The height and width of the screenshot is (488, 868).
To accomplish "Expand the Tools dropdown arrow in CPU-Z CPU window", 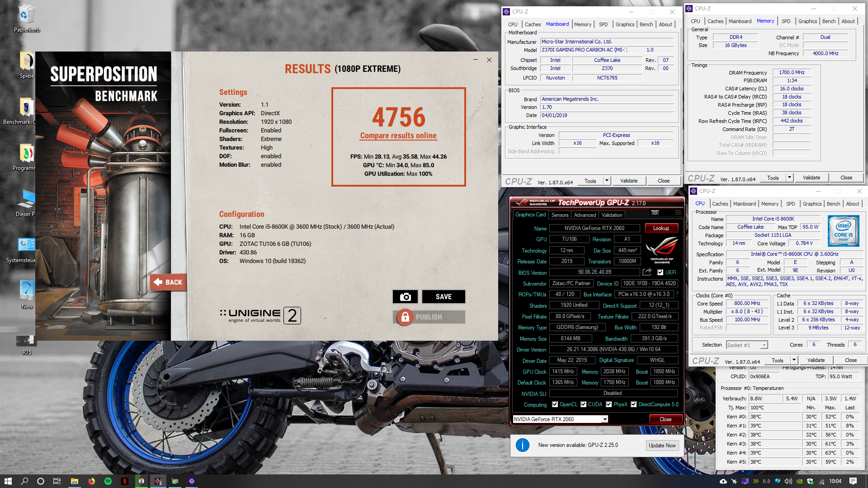I will tap(794, 360).
